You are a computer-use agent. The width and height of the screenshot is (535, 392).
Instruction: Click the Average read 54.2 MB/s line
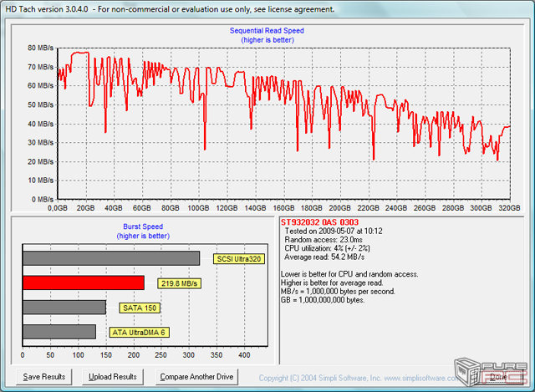[324, 257]
